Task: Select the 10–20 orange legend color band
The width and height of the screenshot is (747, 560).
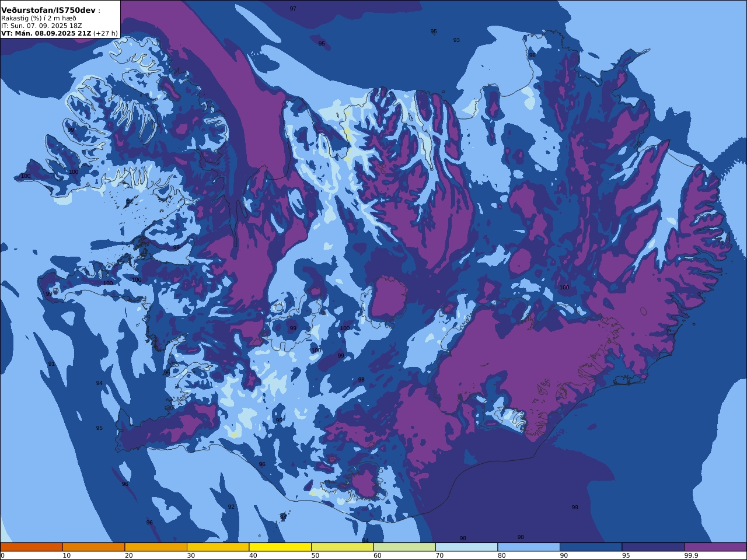Action: [93, 547]
